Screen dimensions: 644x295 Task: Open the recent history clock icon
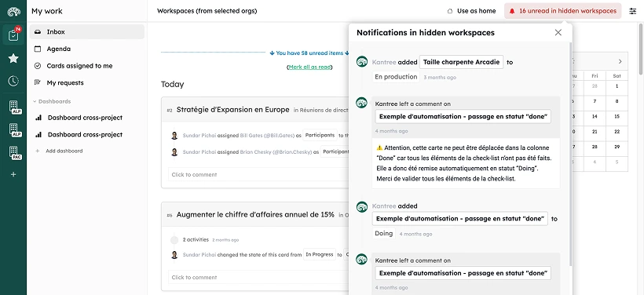[x=13, y=81]
